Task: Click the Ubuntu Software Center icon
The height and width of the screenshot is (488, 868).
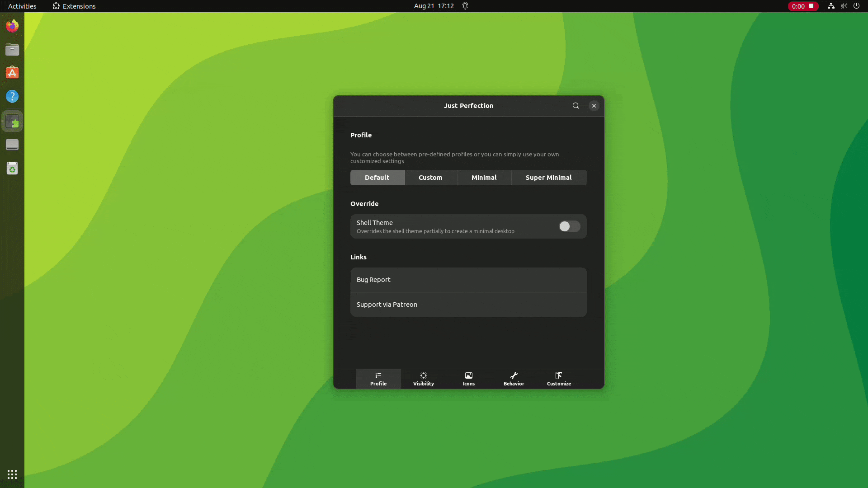Action: coord(12,73)
